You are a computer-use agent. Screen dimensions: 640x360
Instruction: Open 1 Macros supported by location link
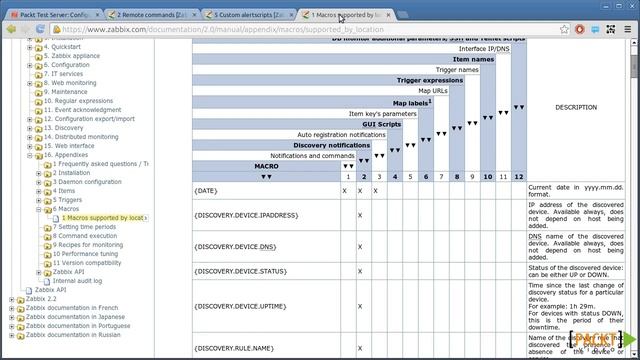click(103, 218)
